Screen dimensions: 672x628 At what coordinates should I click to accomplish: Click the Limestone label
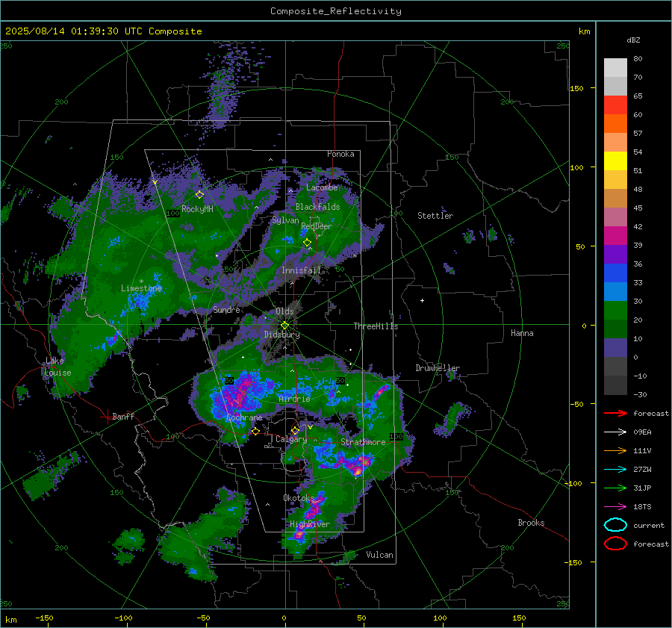tap(141, 288)
